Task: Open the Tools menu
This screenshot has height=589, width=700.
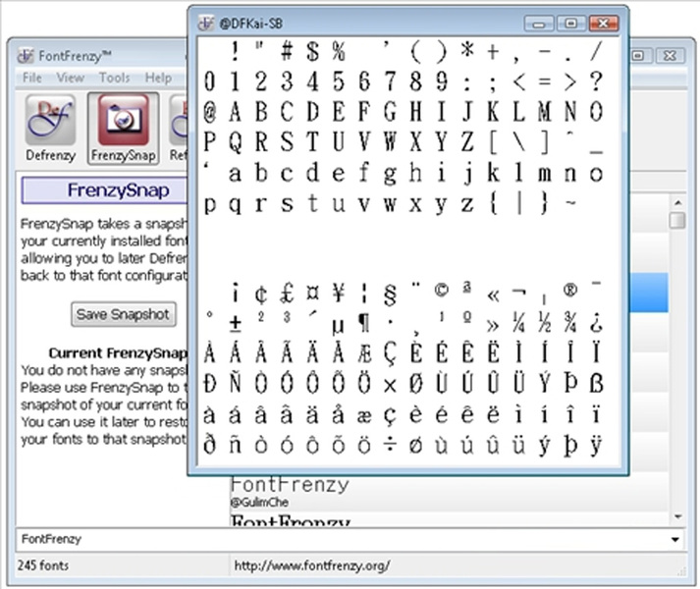Action: coord(114,78)
